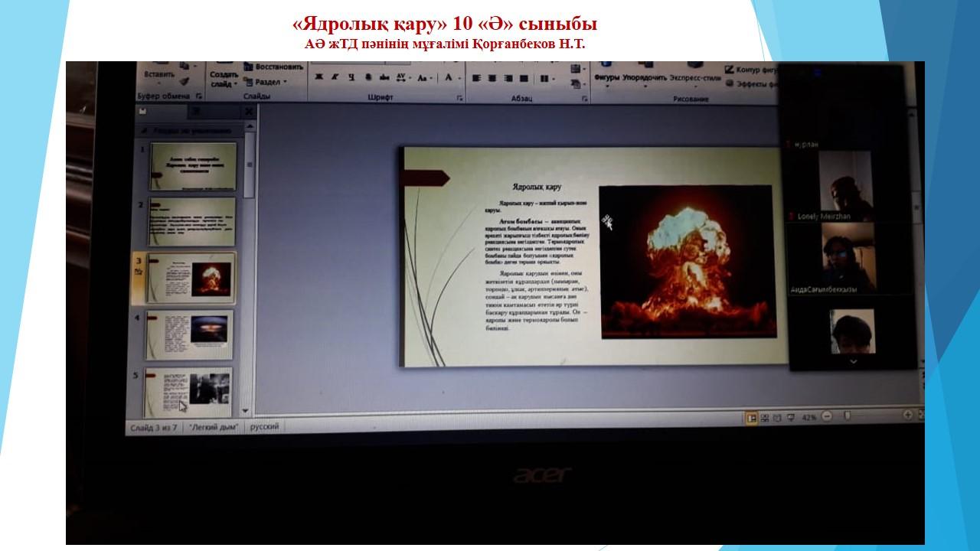The height and width of the screenshot is (551, 980).
Task: Toggle bold (Ж) text formatting
Action: 318,77
